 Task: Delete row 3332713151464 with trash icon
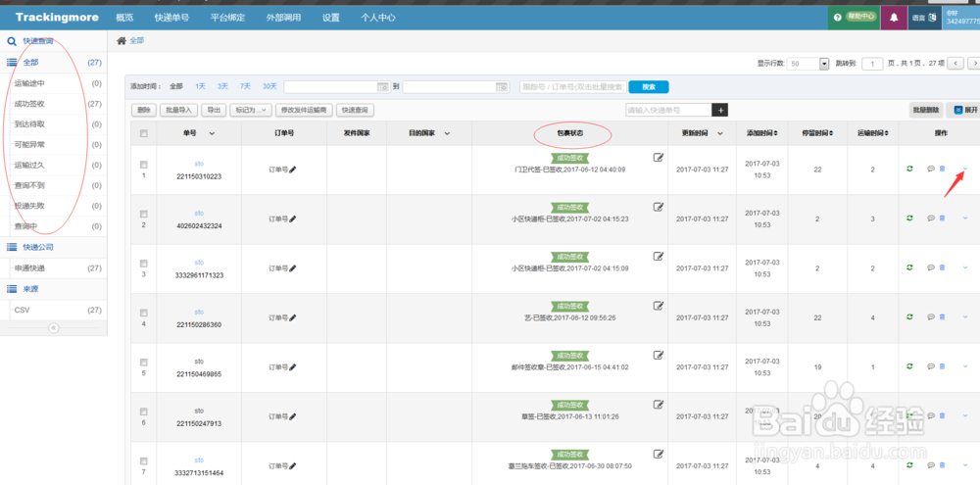(942, 465)
